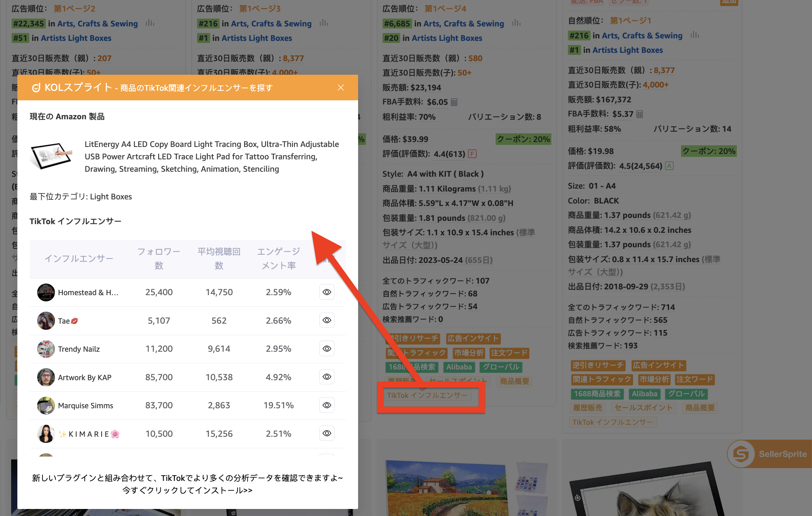812x516 pixels.
Task: Click 注文ワード tag in $39.99 product card
Action: tap(509, 353)
